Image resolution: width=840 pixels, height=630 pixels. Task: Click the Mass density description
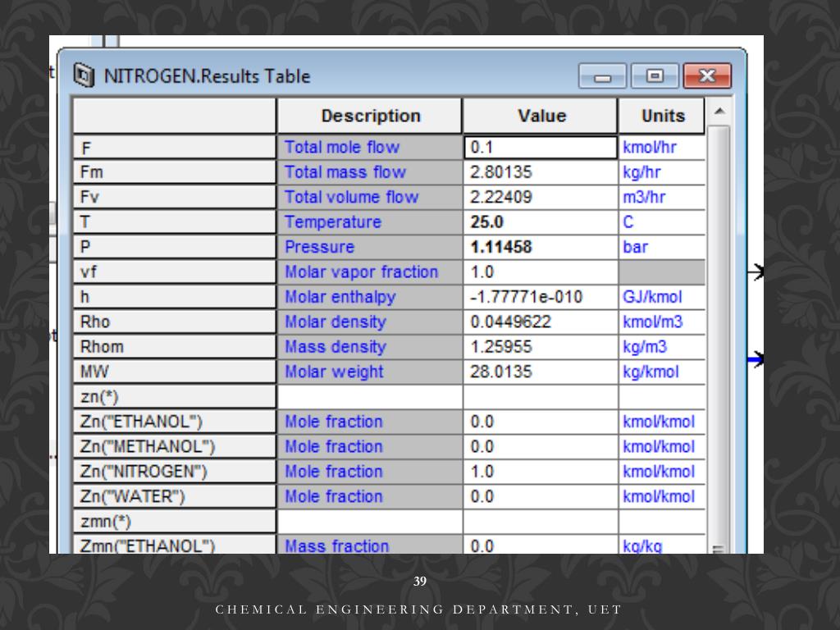pyautogui.click(x=370, y=347)
